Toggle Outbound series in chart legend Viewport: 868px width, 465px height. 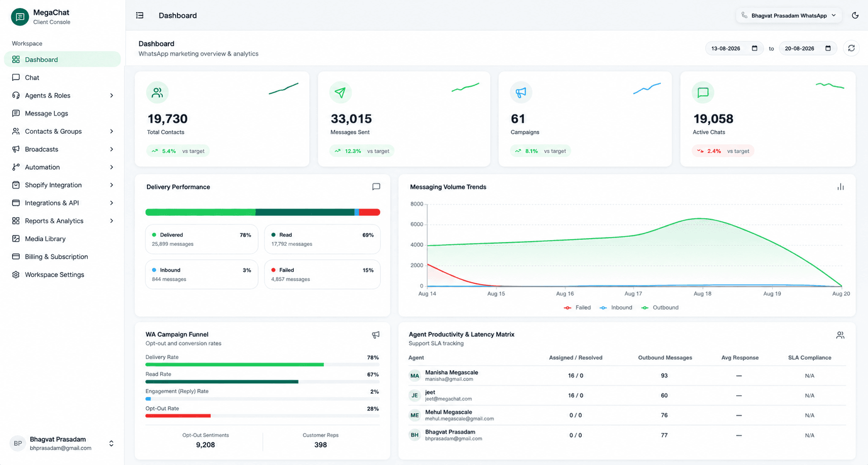point(660,307)
